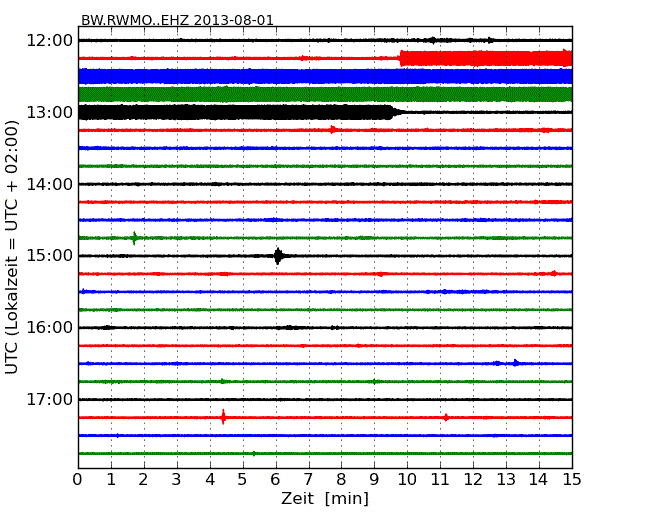
Task: Click the thick blue 12:30 trace band
Action: tap(325, 76)
